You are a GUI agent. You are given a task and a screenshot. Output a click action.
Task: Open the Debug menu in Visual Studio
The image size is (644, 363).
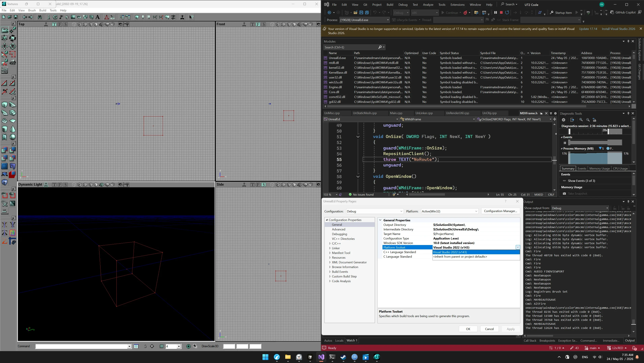(x=403, y=5)
